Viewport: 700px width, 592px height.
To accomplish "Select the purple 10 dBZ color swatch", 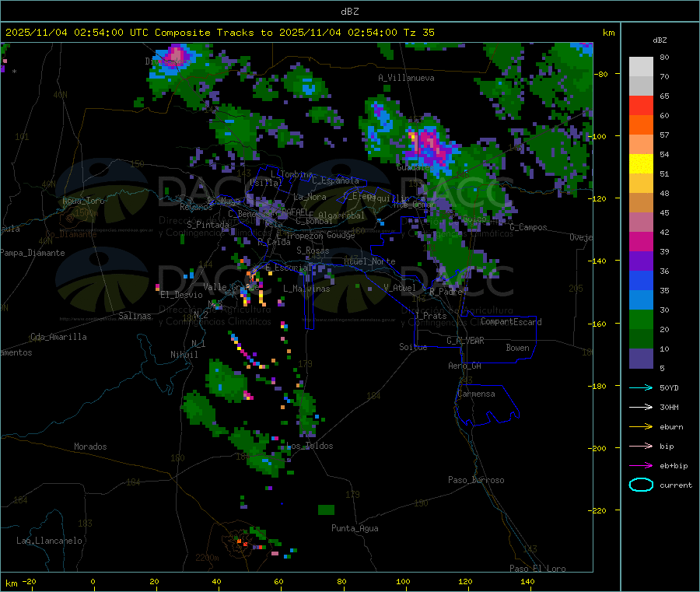I will [641, 359].
